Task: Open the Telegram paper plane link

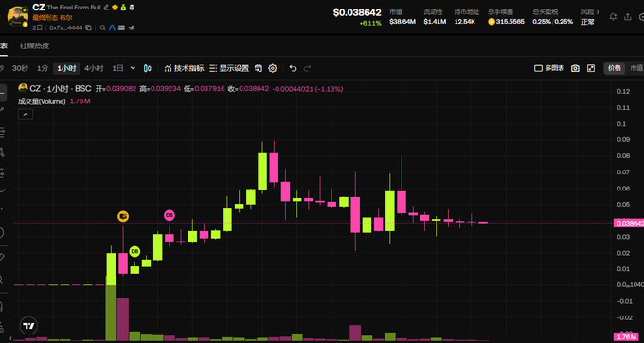Action: coord(131,27)
